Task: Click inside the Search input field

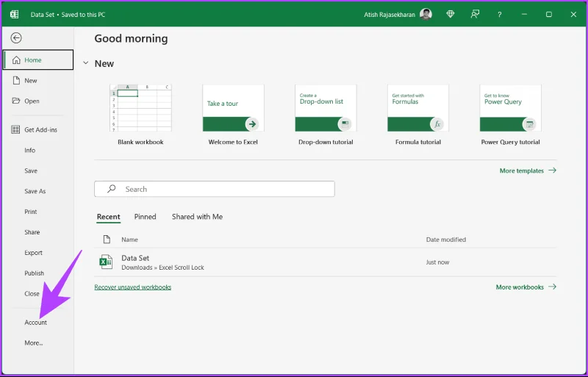Action: [x=215, y=189]
